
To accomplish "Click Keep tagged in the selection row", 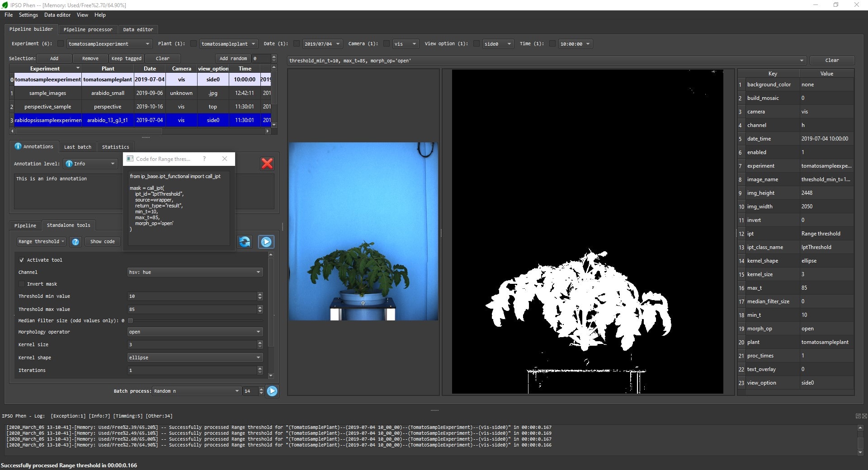I will (x=126, y=58).
